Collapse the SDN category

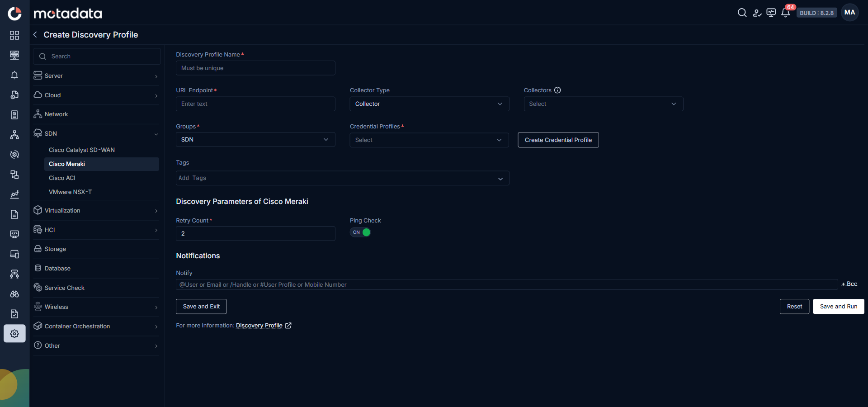pyautogui.click(x=96, y=134)
